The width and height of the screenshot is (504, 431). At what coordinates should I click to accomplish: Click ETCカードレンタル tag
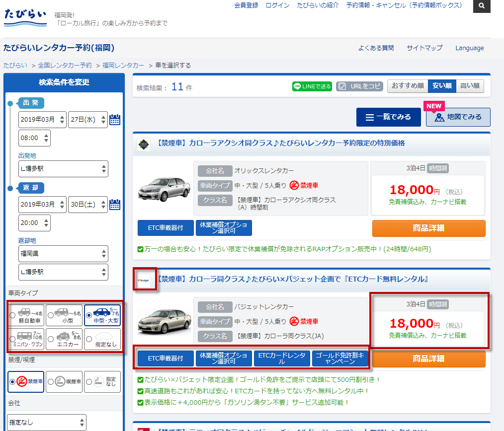click(x=282, y=359)
